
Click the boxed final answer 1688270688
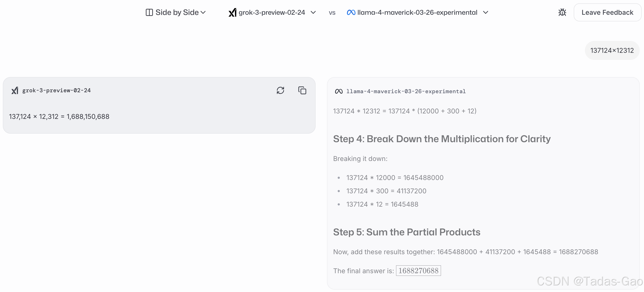418,270
